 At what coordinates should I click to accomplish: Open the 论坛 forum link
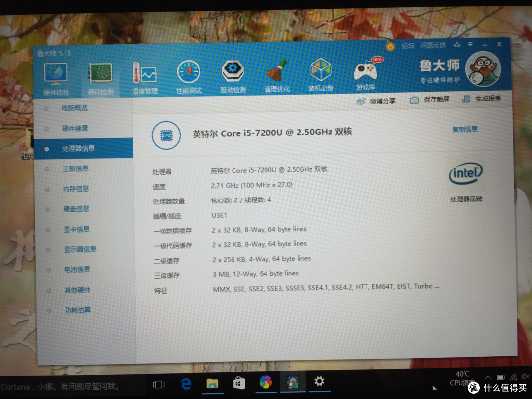pyautogui.click(x=408, y=46)
